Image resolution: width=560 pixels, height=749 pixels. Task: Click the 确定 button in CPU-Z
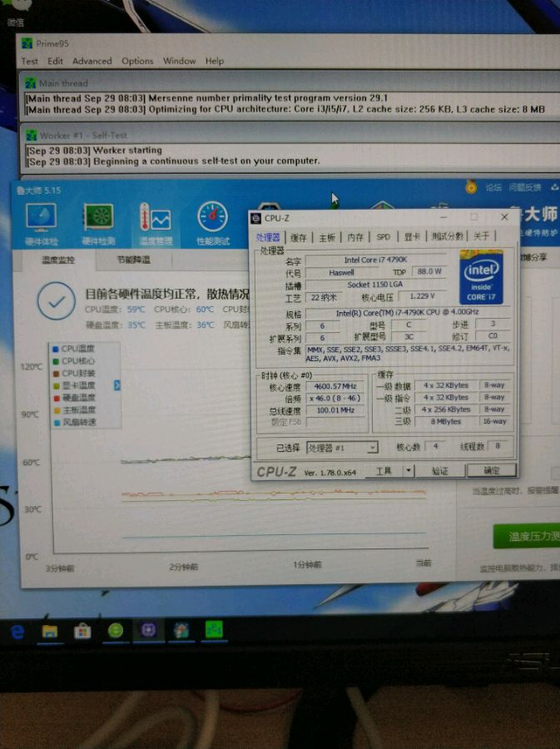click(x=492, y=470)
